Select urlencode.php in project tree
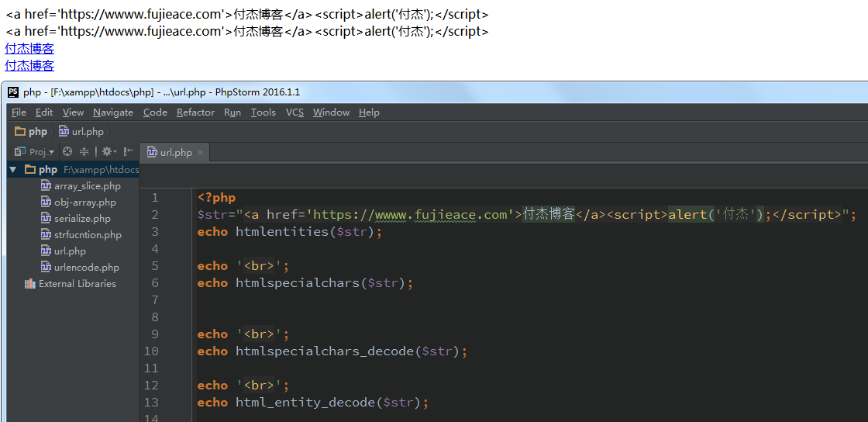868x422 pixels. [86, 268]
